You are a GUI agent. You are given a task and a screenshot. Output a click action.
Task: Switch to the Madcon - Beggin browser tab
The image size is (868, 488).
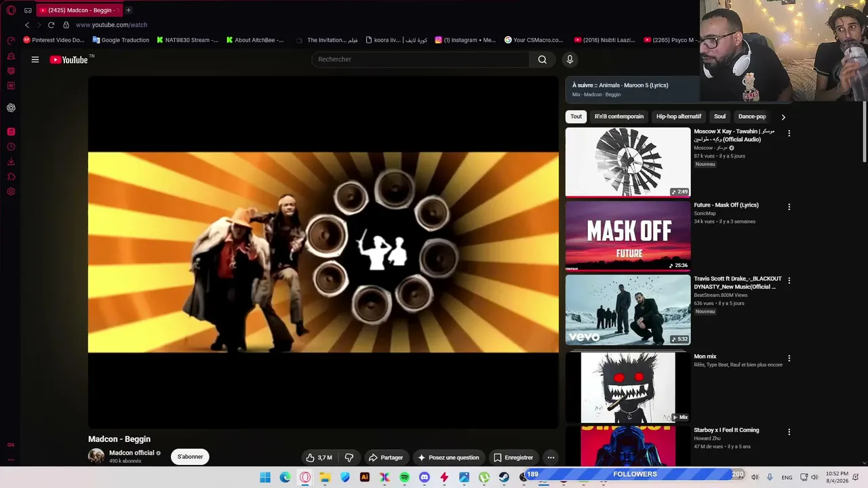[78, 10]
